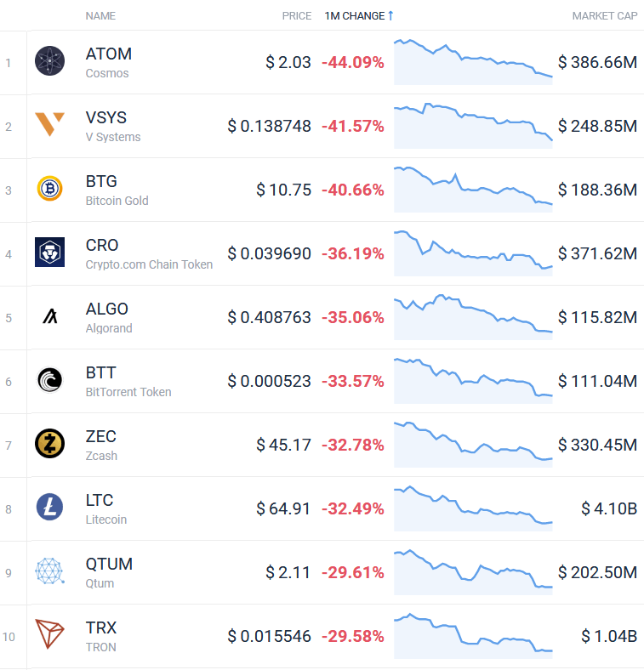Select the Crypto.com Chain Token icon
Image resolution: width=644 pixels, height=670 pixels.
point(49,253)
